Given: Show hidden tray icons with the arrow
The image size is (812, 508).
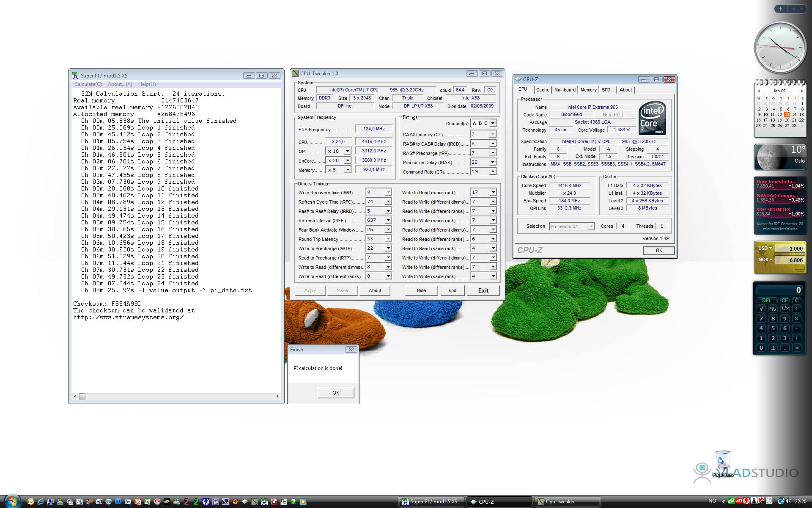Looking at the screenshot, I should pyautogui.click(x=723, y=502).
